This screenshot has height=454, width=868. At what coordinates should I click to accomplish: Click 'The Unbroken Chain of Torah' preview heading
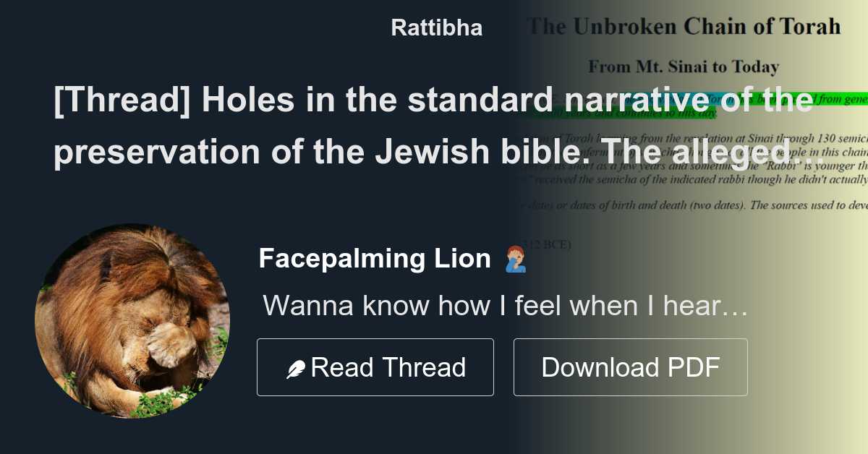684,26
